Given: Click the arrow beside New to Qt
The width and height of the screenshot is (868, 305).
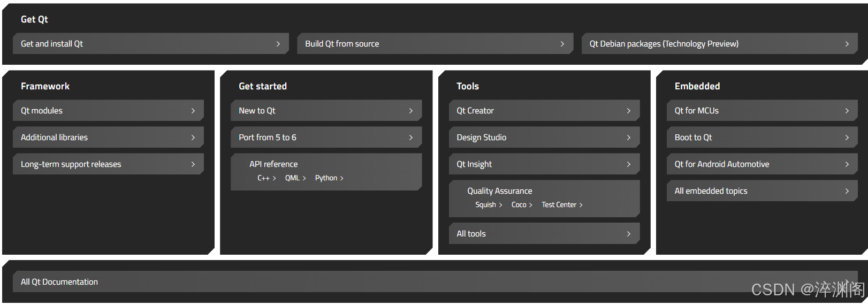Looking at the screenshot, I should [x=411, y=111].
